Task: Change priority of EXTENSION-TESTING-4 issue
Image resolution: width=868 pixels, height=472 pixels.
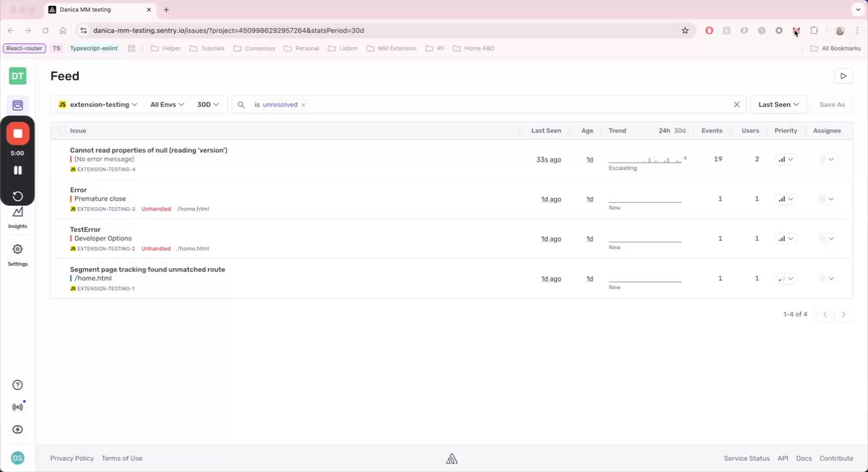Action: [785, 159]
